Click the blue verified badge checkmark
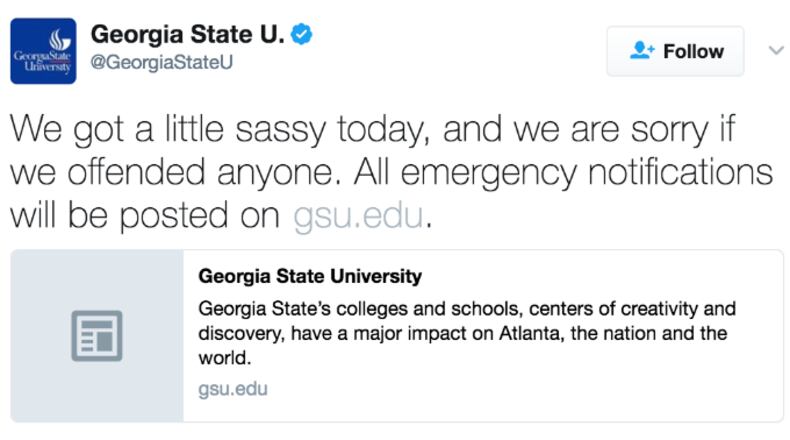Image resolution: width=790 pixels, height=440 pixels. [301, 34]
